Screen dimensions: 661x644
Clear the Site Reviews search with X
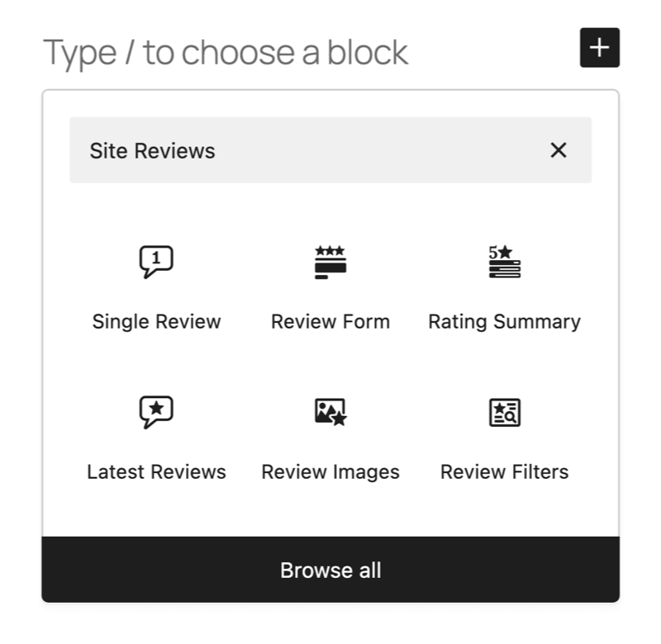click(559, 150)
